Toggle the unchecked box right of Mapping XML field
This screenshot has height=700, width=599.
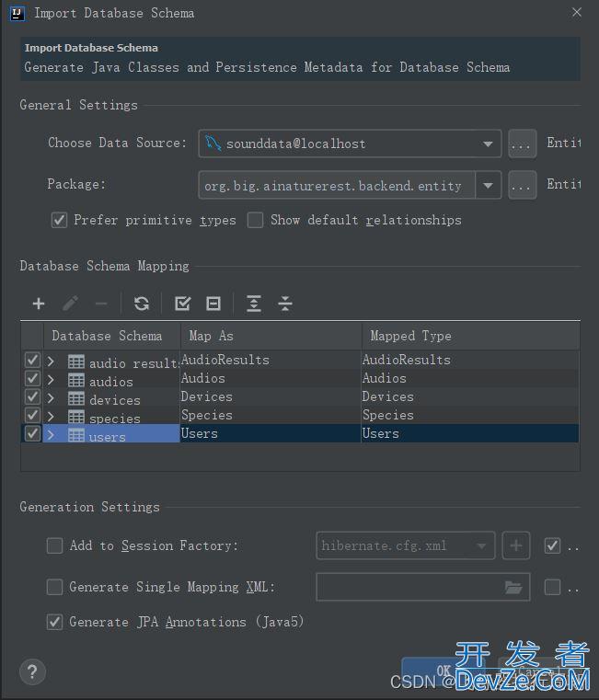[553, 587]
